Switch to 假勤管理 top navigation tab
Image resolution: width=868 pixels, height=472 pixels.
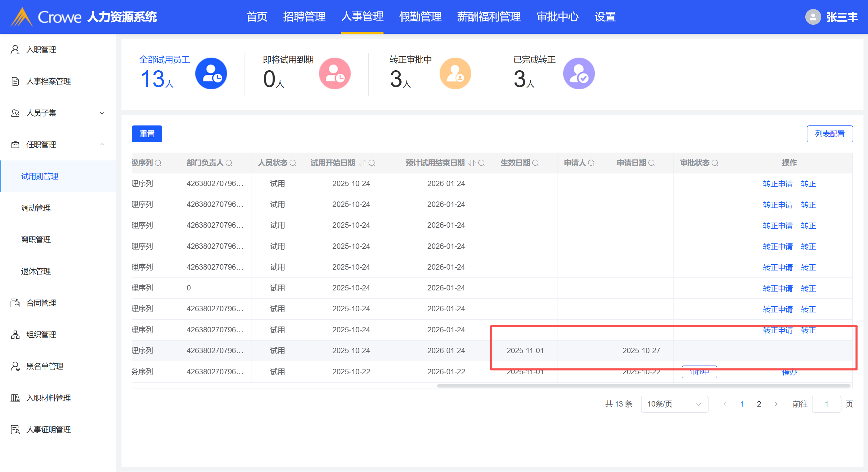point(420,17)
